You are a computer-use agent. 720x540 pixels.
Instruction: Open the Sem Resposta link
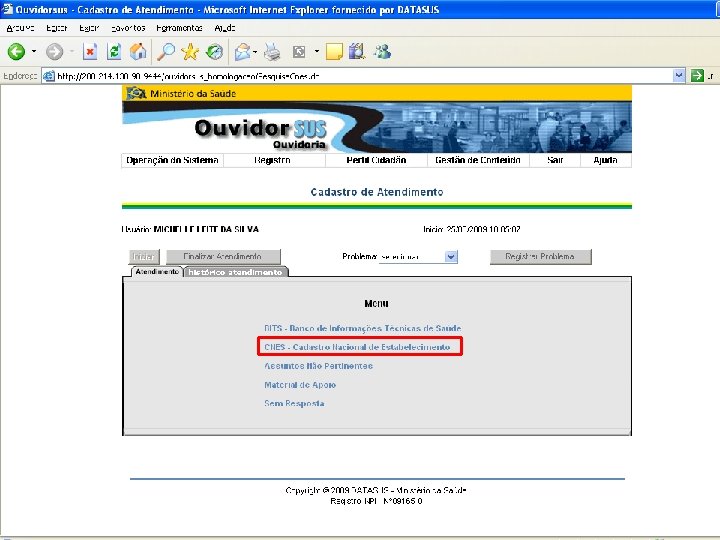pos(294,404)
